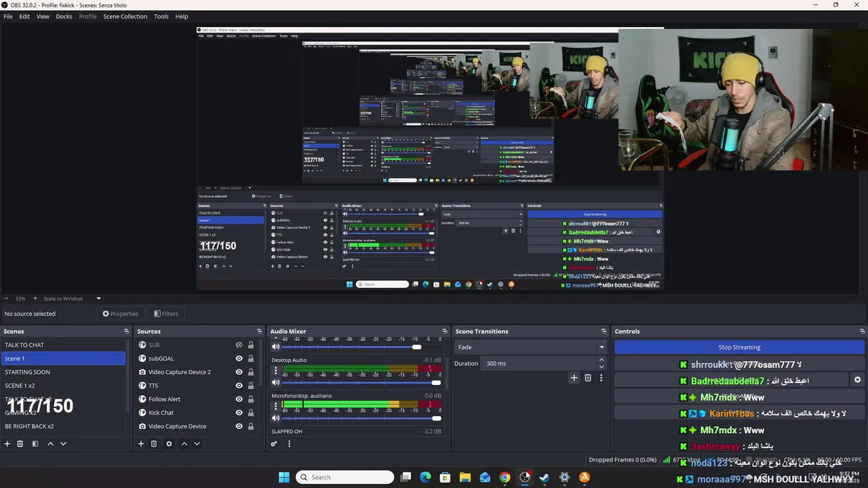868x488 pixels.
Task: Add a transition with plus icon
Action: pos(574,378)
